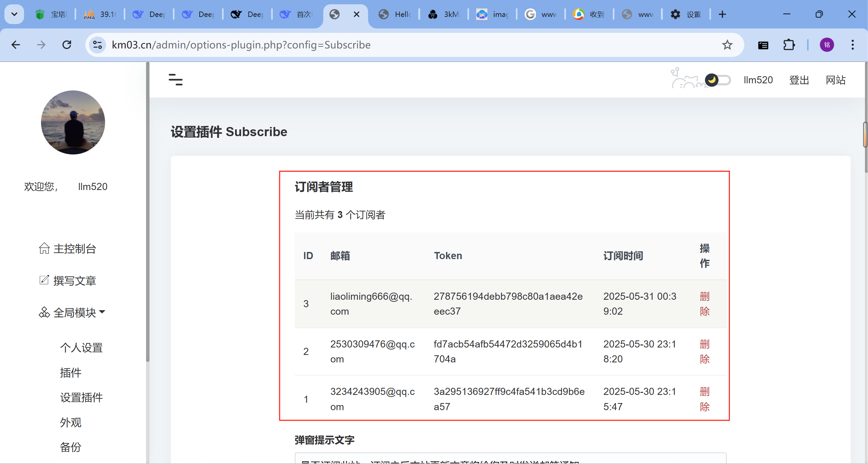
Task: Click the site information icon in address bar
Action: click(98, 45)
